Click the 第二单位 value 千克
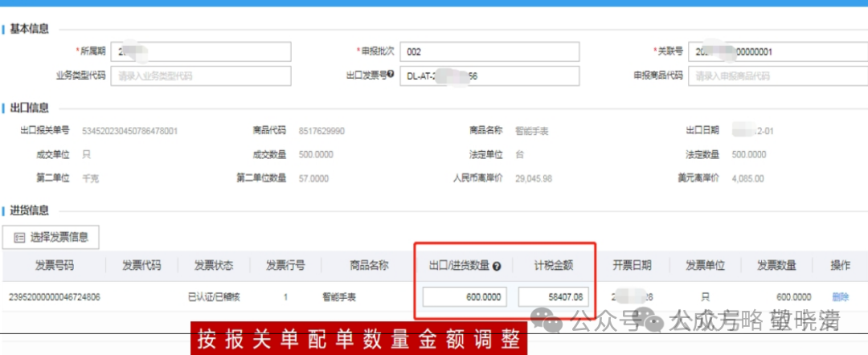 90,178
